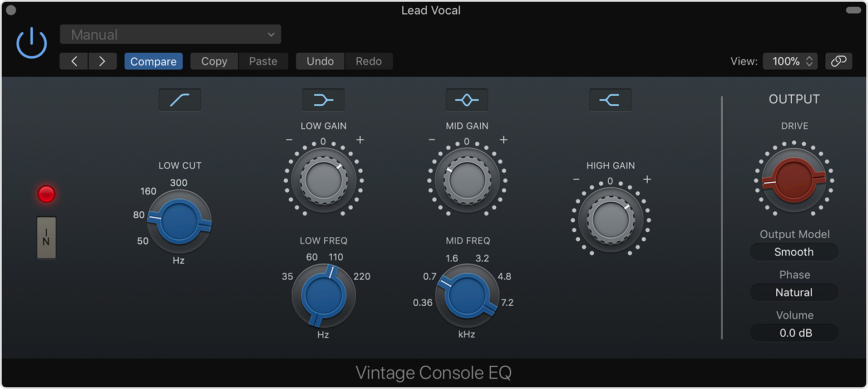Viewport: 868px width, 389px height.
Task: Click the Undo button
Action: (x=320, y=61)
